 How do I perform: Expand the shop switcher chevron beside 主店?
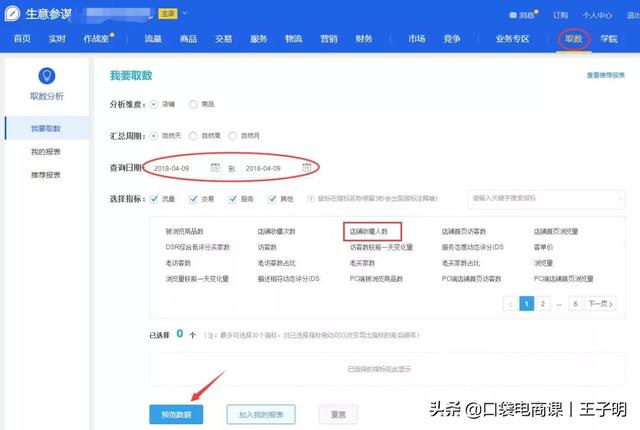(x=185, y=13)
